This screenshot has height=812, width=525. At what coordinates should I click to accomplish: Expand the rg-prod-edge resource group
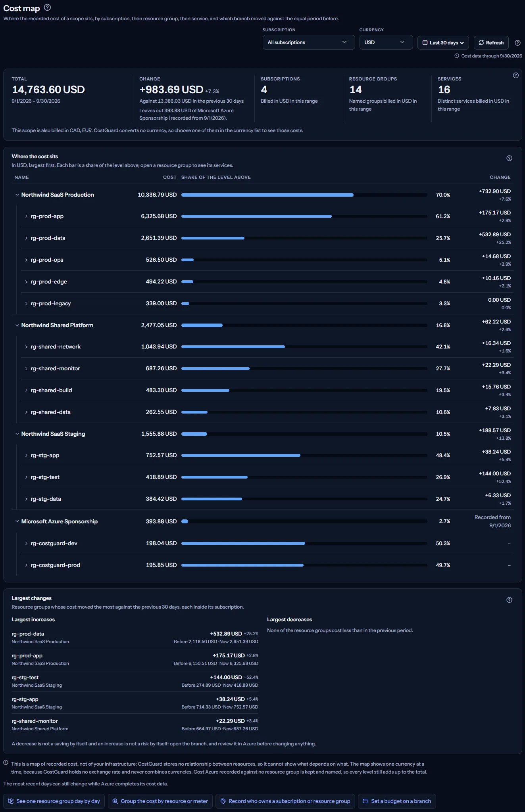point(26,282)
